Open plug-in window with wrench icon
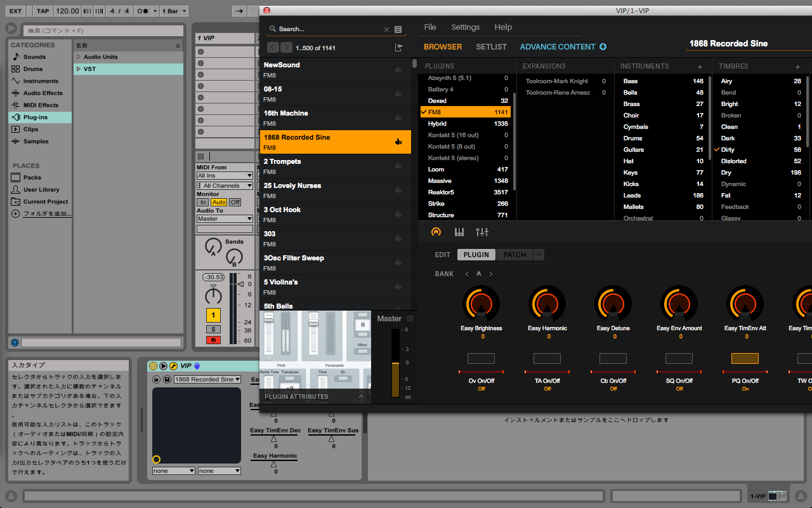 click(173, 366)
